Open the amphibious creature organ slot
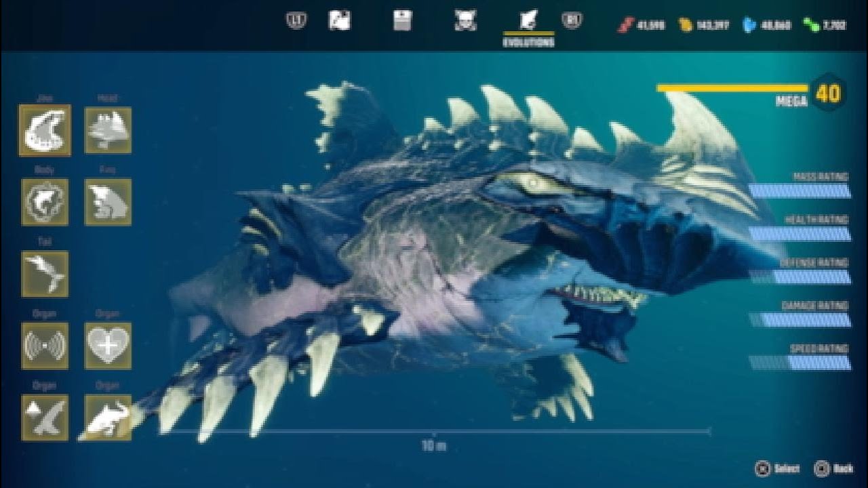Screen dimensions: 868x488 [x=108, y=418]
